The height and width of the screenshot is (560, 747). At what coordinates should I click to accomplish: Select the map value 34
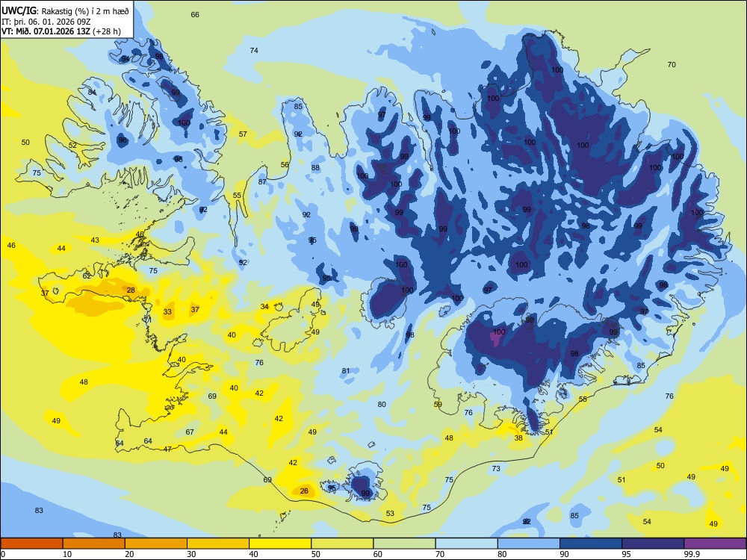(264, 306)
